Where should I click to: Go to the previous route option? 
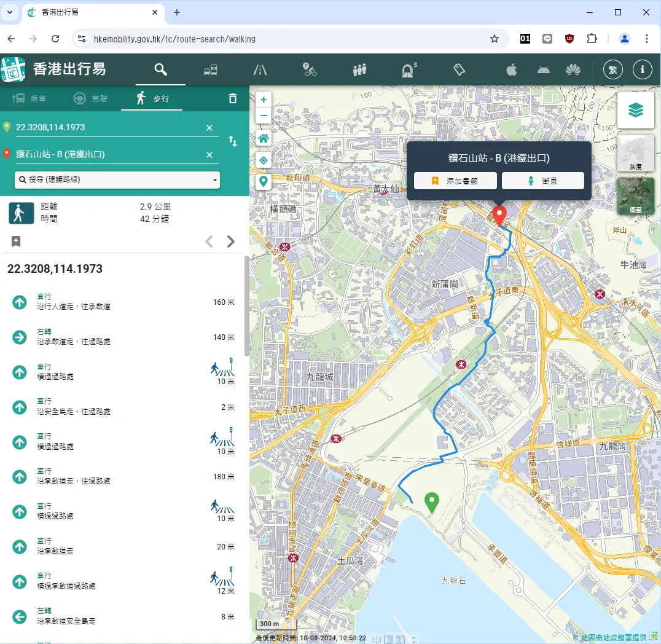coord(209,241)
